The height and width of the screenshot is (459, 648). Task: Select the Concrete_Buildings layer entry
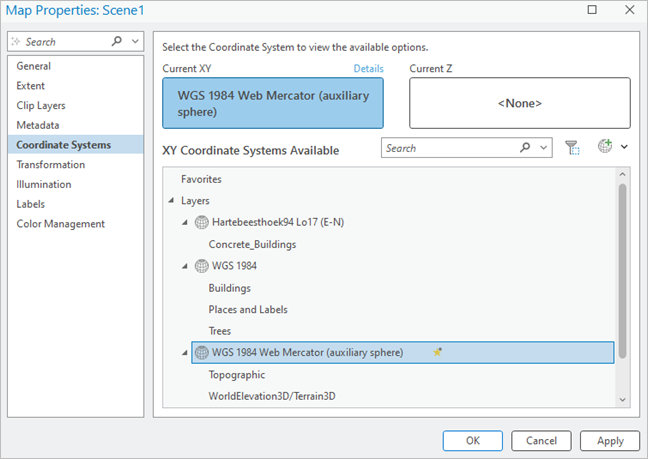pos(252,244)
